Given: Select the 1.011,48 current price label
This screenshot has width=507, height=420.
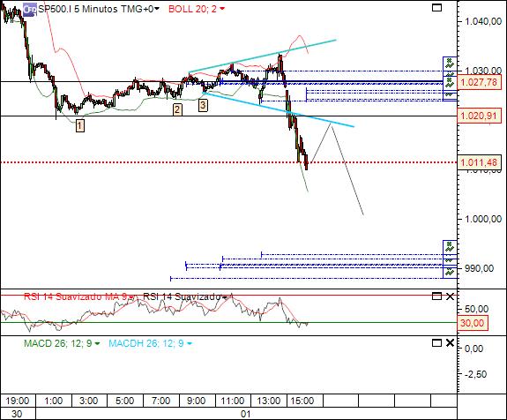Looking at the screenshot, I should pyautogui.click(x=479, y=162).
